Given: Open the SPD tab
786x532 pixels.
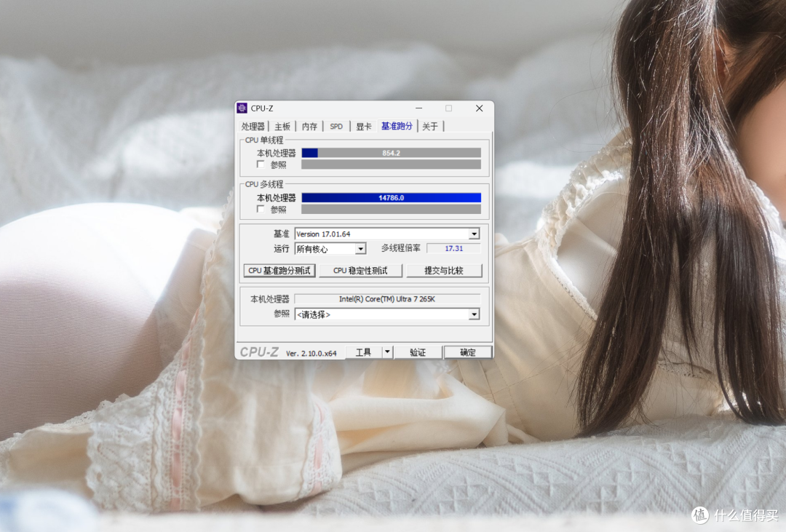Looking at the screenshot, I should point(336,127).
